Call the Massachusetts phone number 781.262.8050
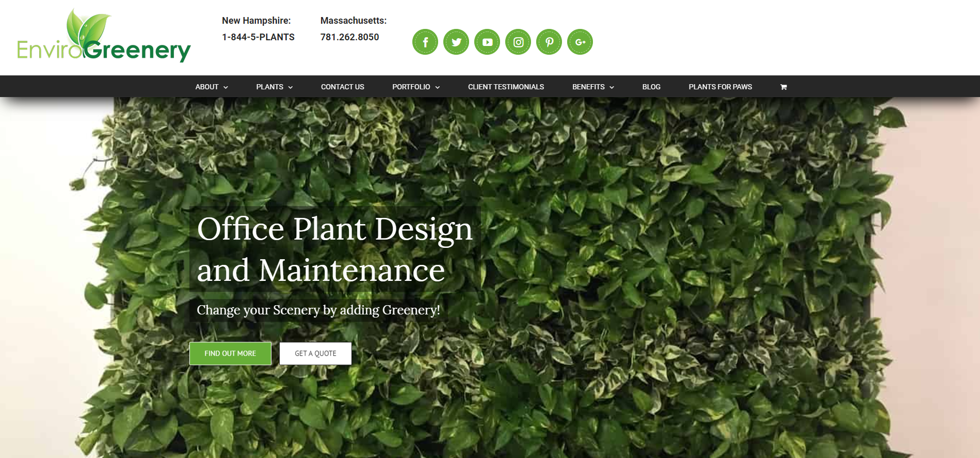Viewport: 980px width, 458px height. coord(349,37)
